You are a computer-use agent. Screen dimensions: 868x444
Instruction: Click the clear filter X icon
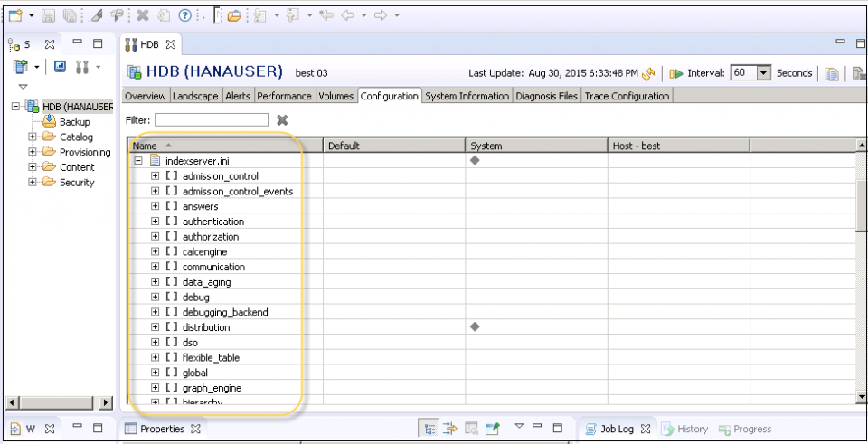tap(282, 119)
